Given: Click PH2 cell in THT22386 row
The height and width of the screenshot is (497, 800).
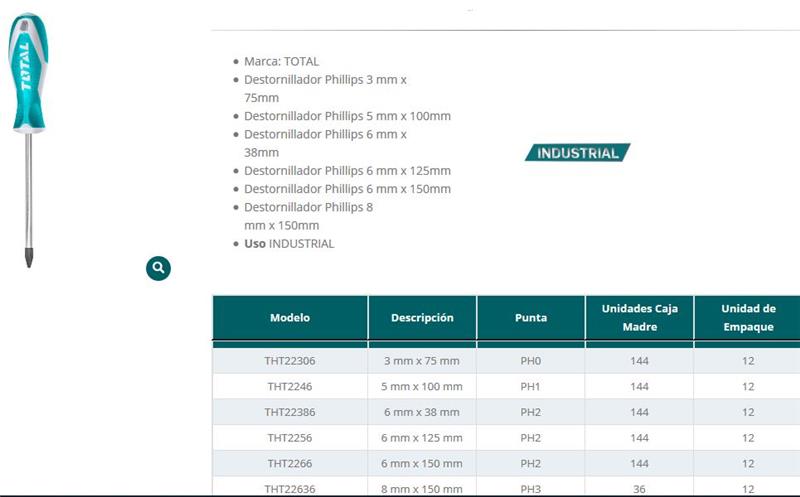Looking at the screenshot, I should (x=531, y=412).
